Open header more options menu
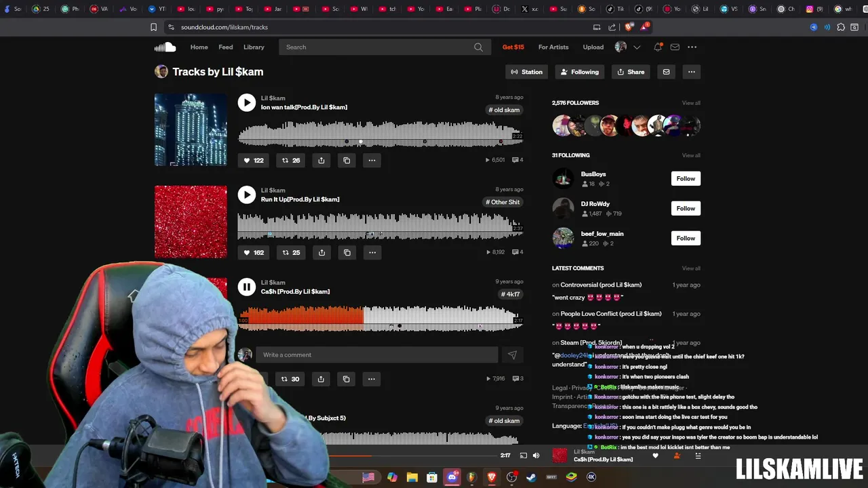The height and width of the screenshot is (488, 868). [692, 47]
